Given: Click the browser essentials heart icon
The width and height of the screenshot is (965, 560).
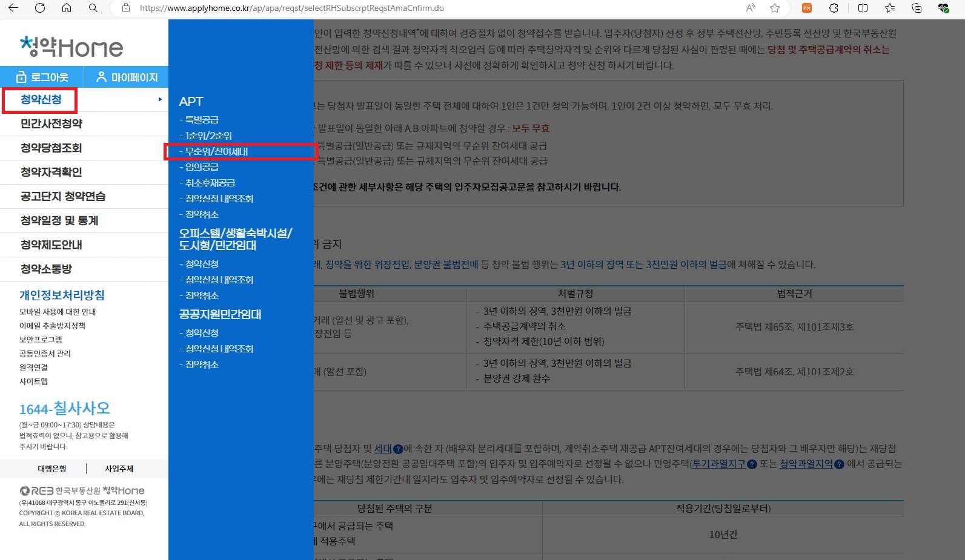Looking at the screenshot, I should pyautogui.click(x=943, y=8).
